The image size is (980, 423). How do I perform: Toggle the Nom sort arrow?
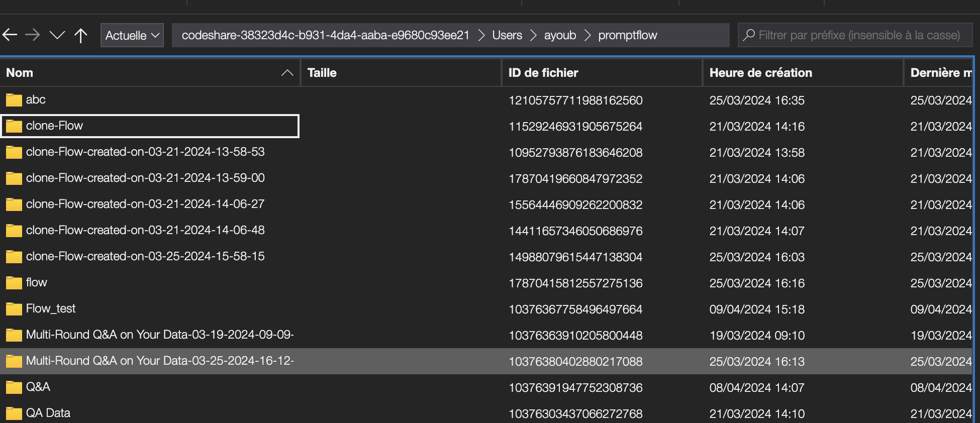[287, 73]
